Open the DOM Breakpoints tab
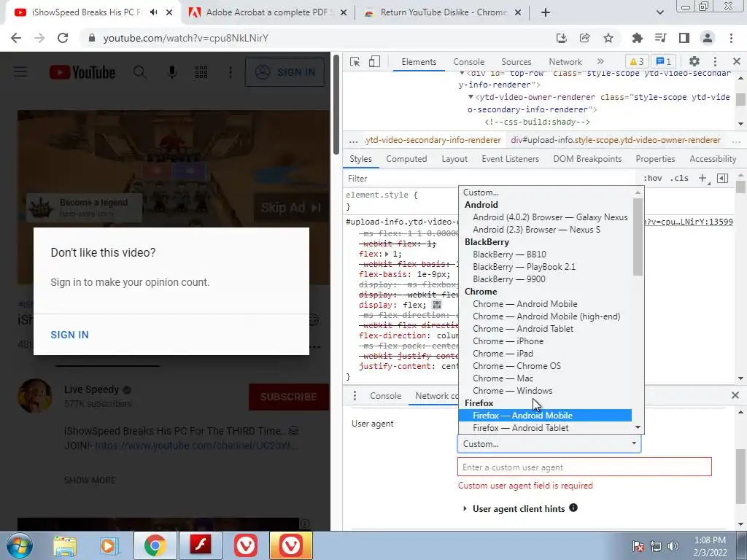The width and height of the screenshot is (747, 560). coord(587,159)
